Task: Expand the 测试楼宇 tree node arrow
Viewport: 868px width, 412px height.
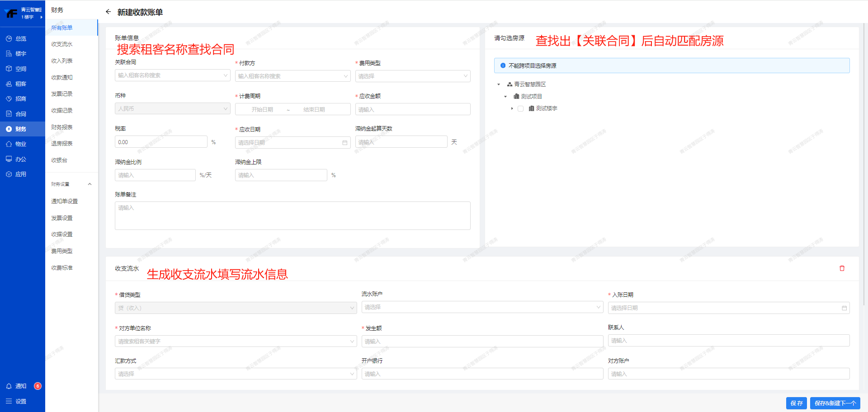Action: 512,108
